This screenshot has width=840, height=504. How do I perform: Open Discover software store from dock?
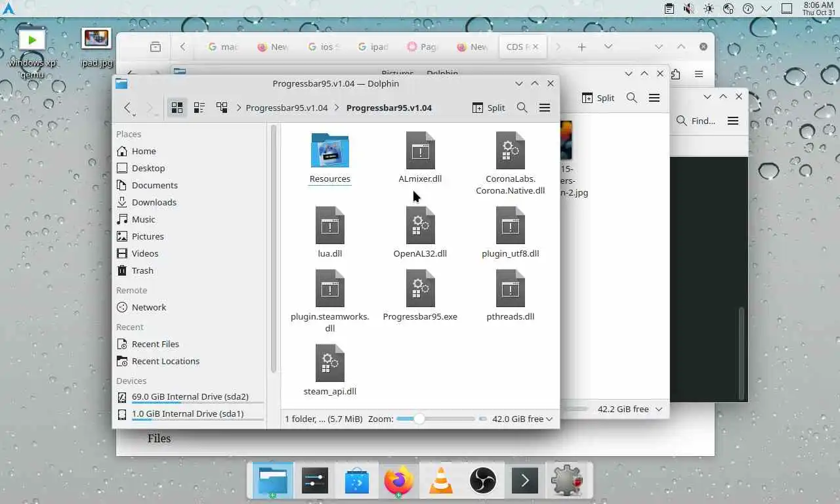[357, 481]
